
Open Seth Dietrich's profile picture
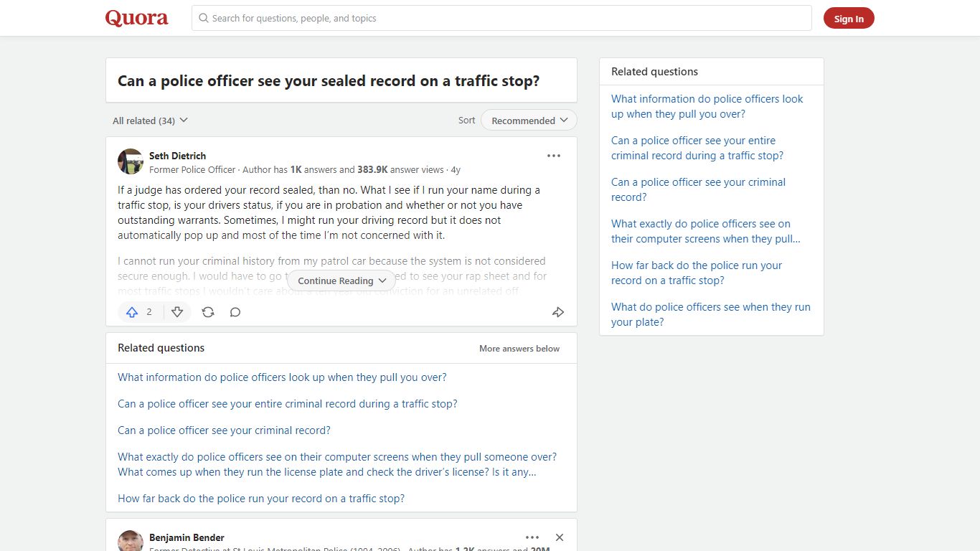[131, 161]
